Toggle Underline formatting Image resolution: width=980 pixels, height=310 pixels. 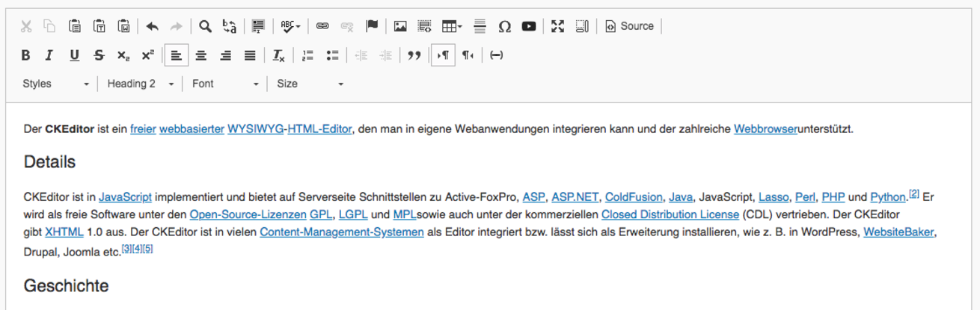coord(75,55)
